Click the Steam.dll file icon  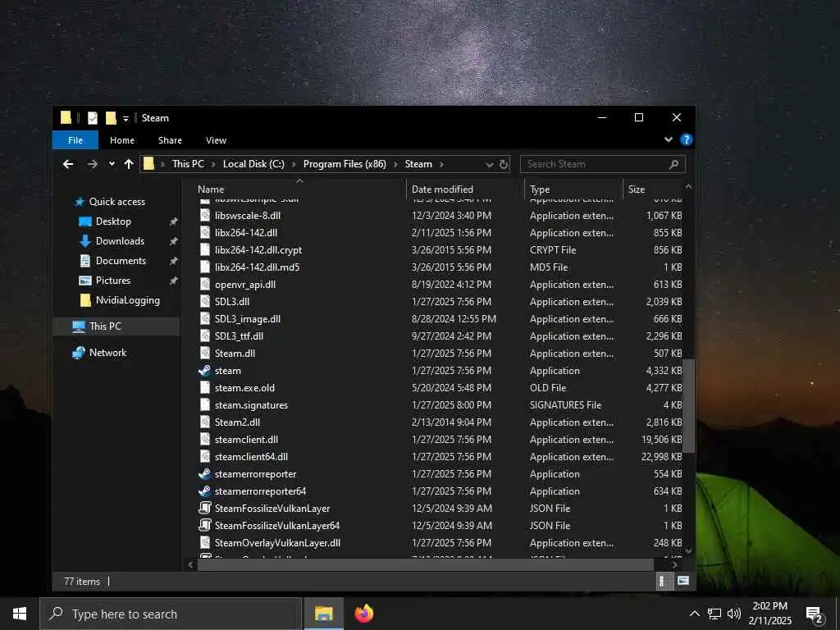pos(204,354)
